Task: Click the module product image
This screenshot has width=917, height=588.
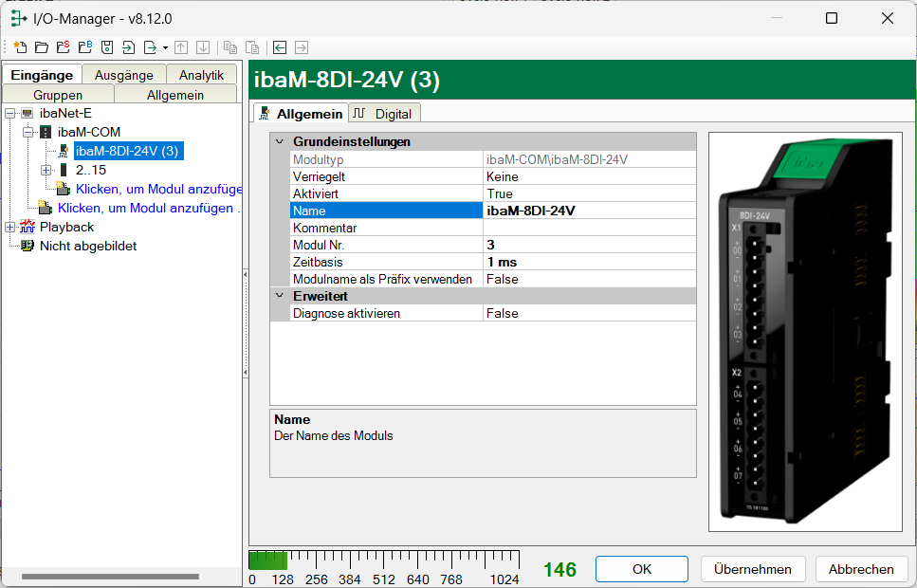Action: point(805,332)
